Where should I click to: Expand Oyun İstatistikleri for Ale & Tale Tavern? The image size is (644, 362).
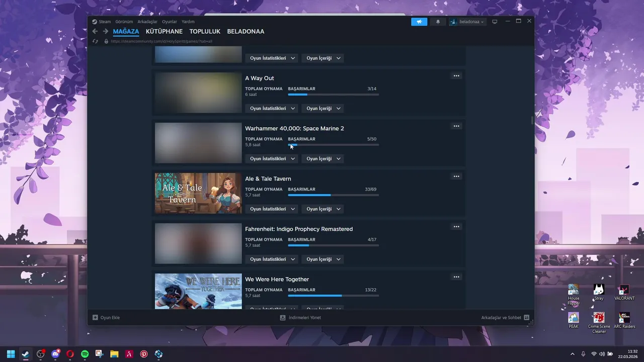pyautogui.click(x=272, y=209)
